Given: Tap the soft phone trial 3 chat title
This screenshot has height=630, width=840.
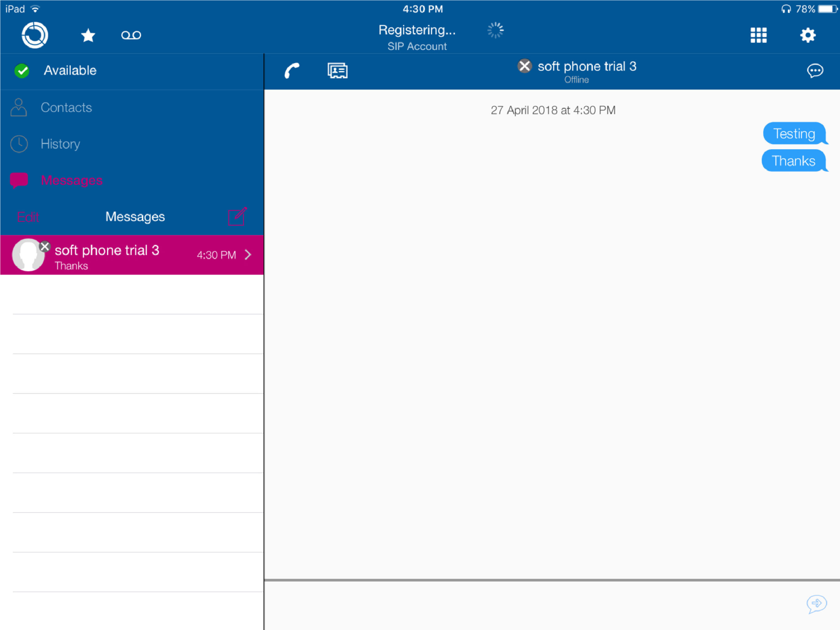Looking at the screenshot, I should point(587,66).
